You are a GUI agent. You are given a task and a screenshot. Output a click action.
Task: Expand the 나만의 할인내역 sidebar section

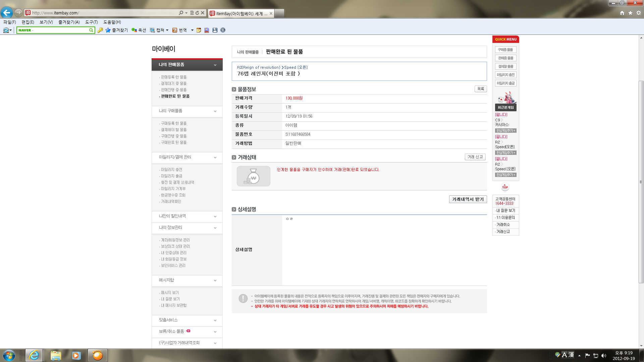(215, 217)
